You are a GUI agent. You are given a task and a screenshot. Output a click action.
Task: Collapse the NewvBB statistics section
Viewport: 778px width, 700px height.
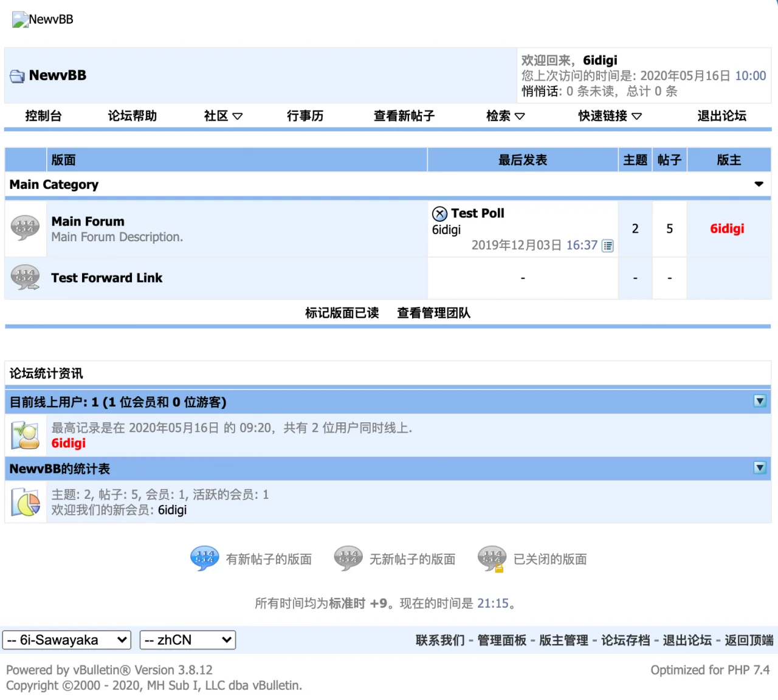759,468
